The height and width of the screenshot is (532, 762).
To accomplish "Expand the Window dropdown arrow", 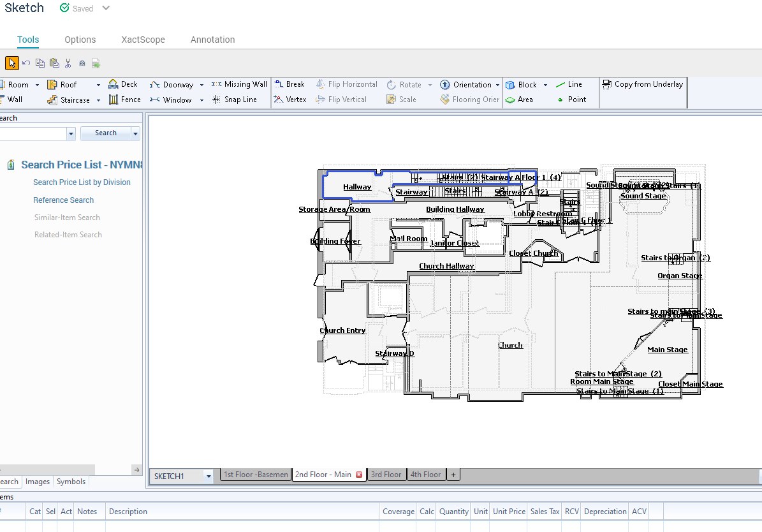I will point(201,100).
